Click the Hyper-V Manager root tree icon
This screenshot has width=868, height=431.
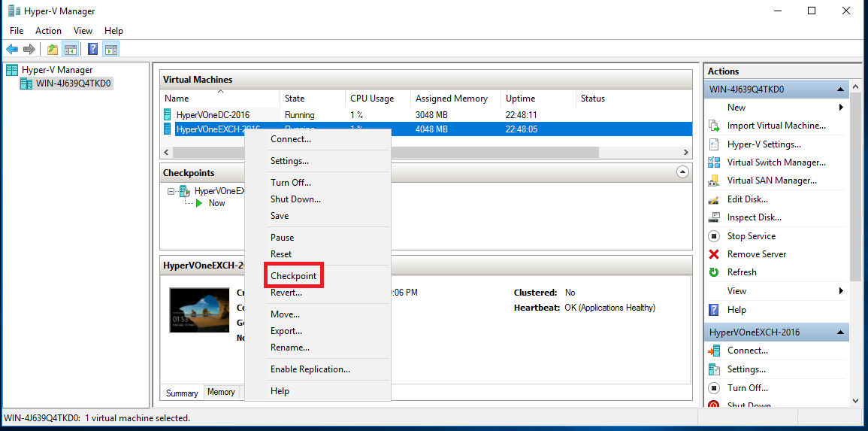pyautogui.click(x=11, y=70)
